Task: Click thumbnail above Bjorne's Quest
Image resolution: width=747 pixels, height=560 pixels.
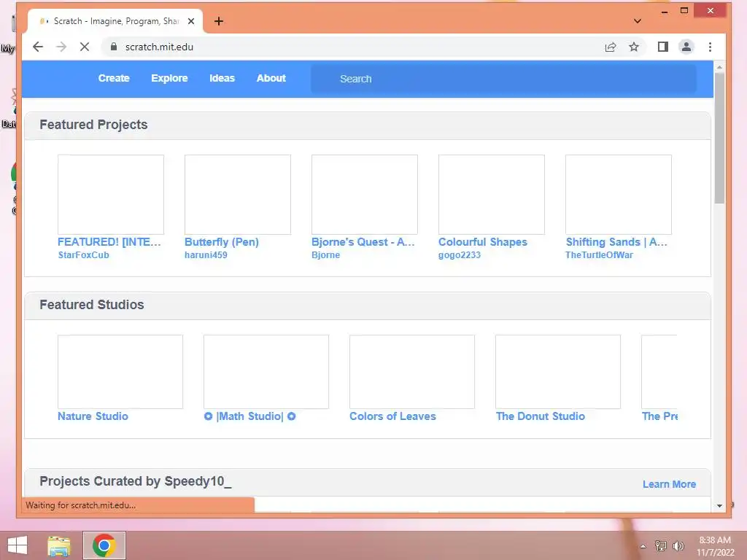Action: 365,194
